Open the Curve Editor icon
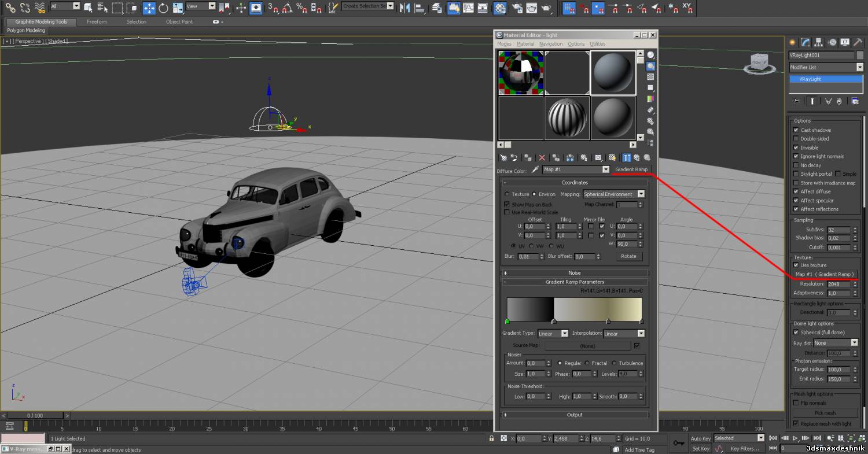Viewport: 868px width, 454px height. coord(468,8)
